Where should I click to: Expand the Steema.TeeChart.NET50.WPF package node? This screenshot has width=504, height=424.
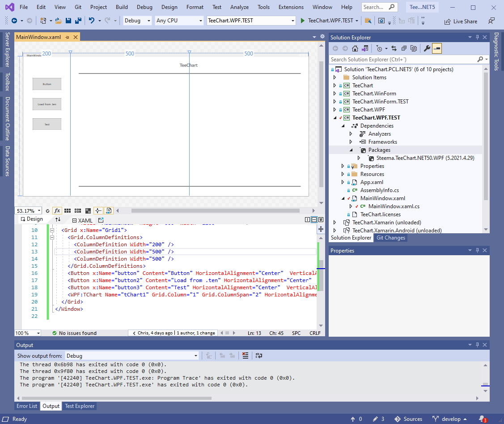tap(359, 158)
